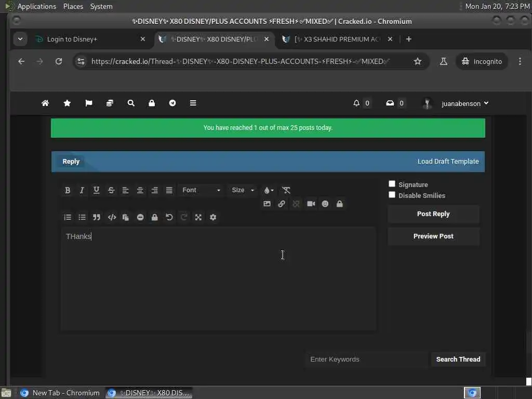Screen dimensions: 532x399
Task: Insert a code block
Action: click(112, 218)
